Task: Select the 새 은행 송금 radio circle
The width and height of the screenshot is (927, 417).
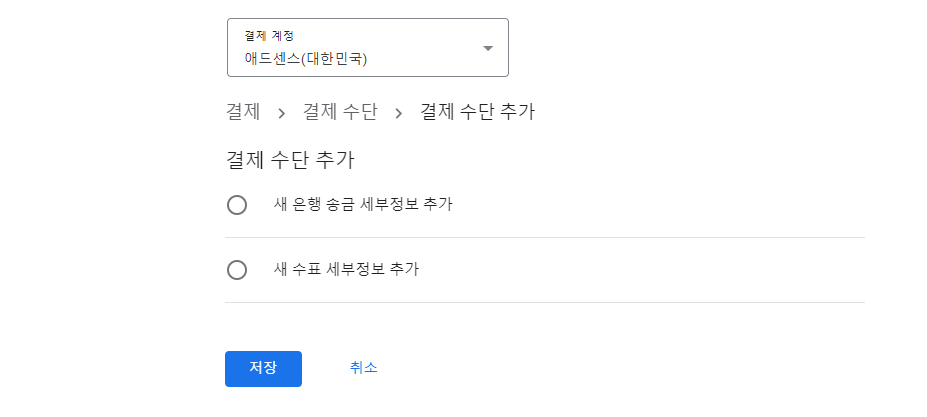Action: click(x=236, y=205)
